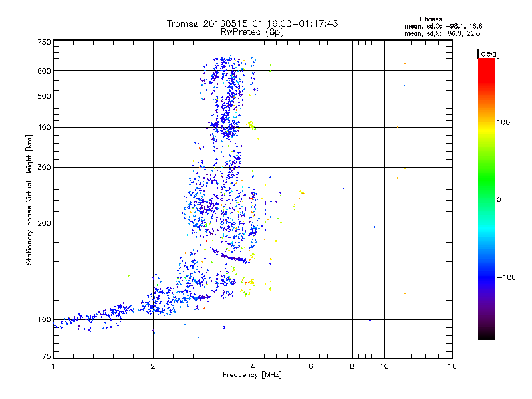Image resolution: width=532 pixels, height=399 pixels.
Task: Click the '400' height axis tick label
Action: pos(44,128)
